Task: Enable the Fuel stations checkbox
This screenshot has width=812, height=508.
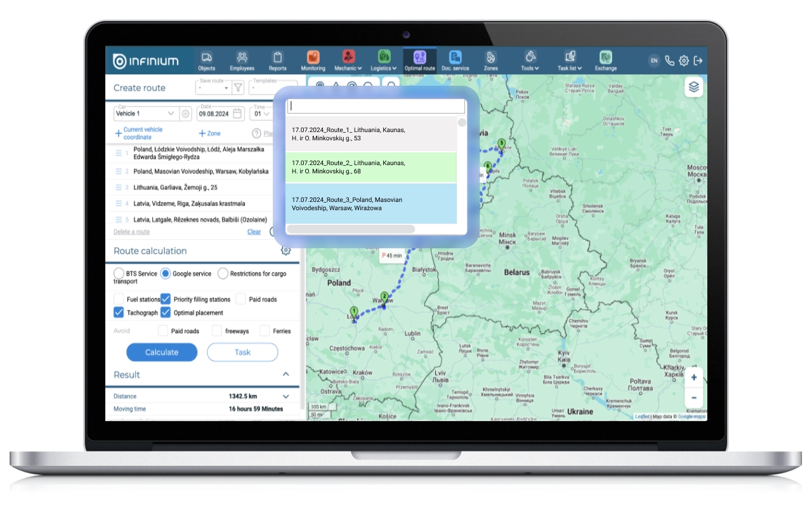Action: (119, 299)
